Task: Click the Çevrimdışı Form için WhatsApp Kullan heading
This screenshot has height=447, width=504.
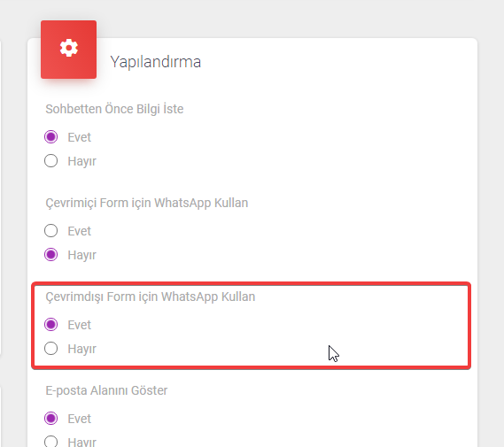Action: pyautogui.click(x=151, y=297)
